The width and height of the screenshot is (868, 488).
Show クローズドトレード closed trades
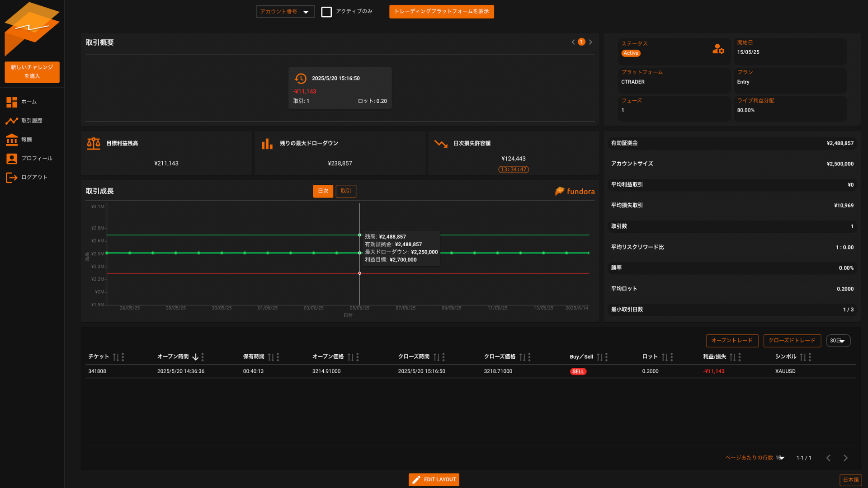(x=792, y=341)
